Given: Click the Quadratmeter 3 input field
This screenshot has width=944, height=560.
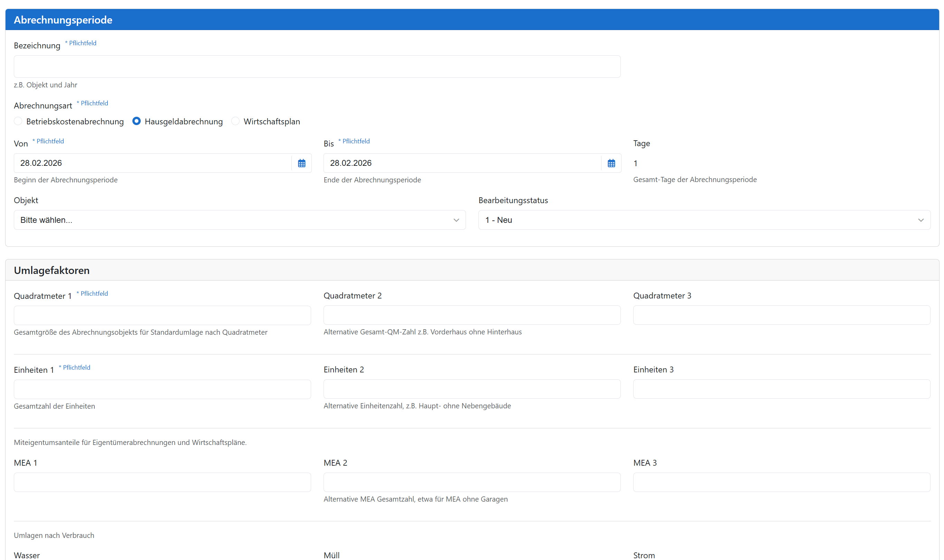Looking at the screenshot, I should 781,315.
